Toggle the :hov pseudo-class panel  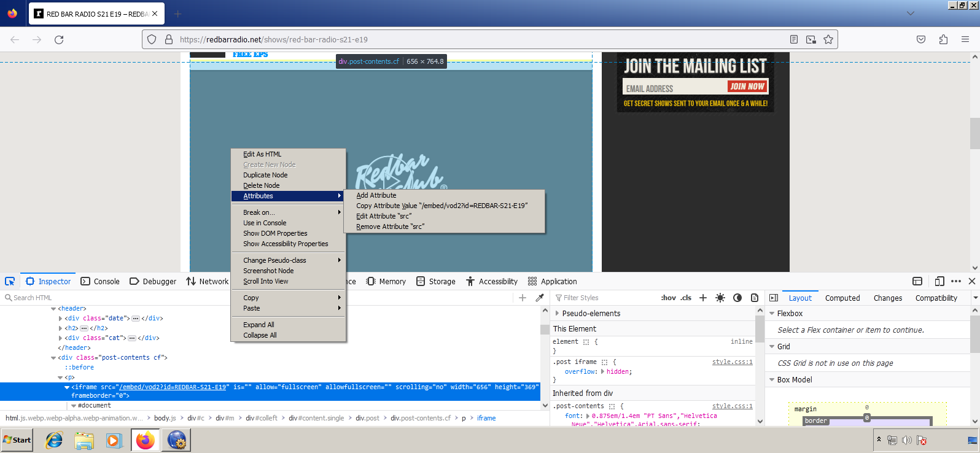pos(668,298)
